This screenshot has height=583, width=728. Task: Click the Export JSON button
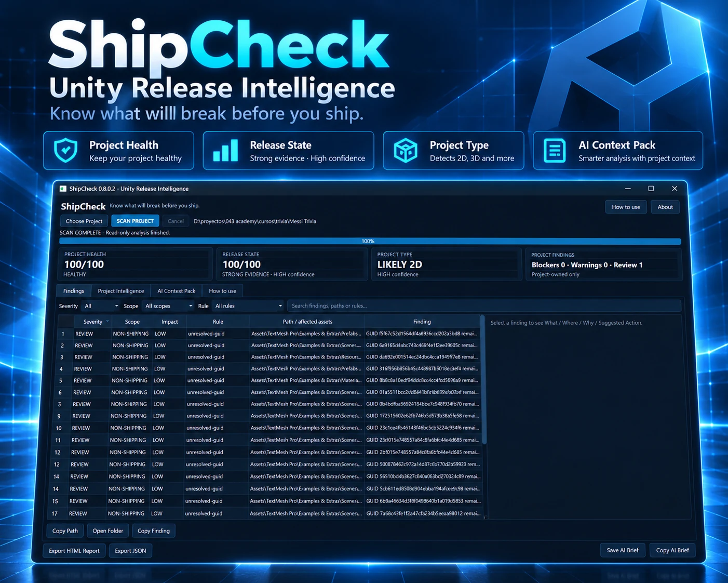click(130, 551)
